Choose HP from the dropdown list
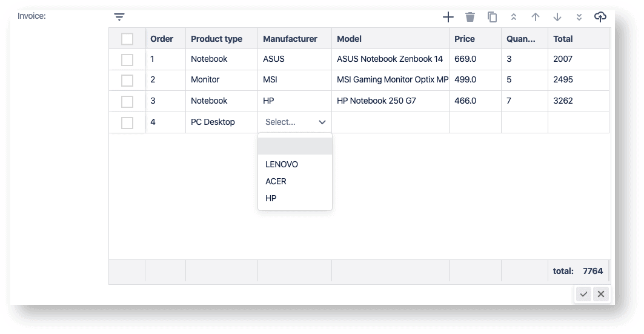Screen dimensions: 644x334 tap(295, 198)
